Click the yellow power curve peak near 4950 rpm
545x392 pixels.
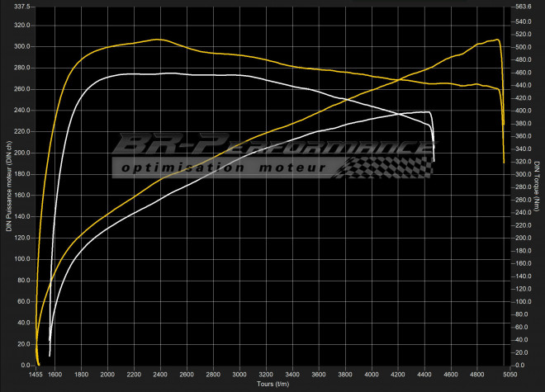click(x=496, y=40)
